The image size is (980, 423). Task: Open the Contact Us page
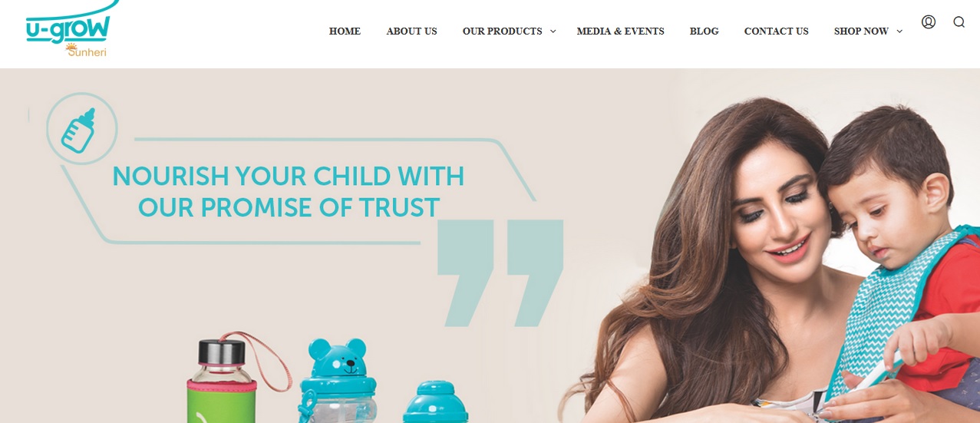click(x=776, y=31)
